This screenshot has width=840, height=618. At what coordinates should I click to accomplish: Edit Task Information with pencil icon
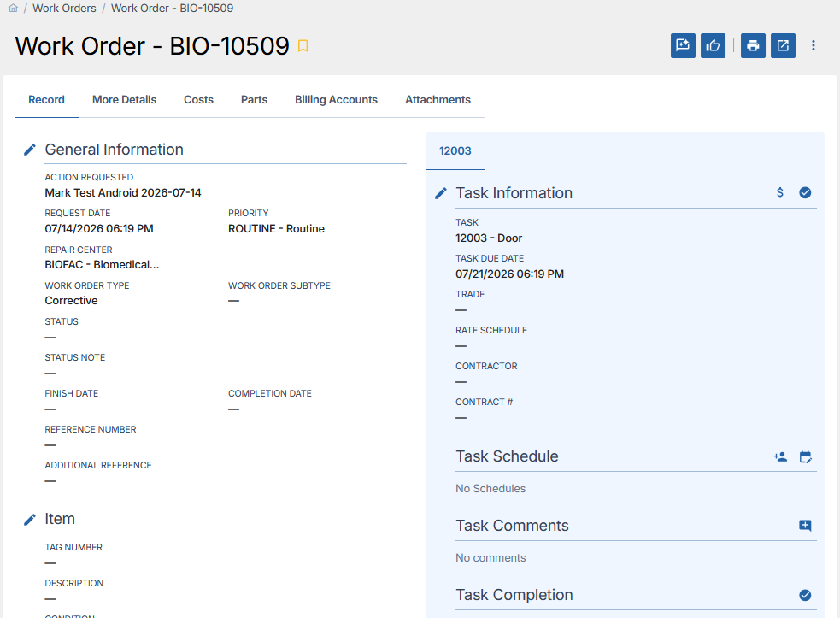[x=441, y=193]
